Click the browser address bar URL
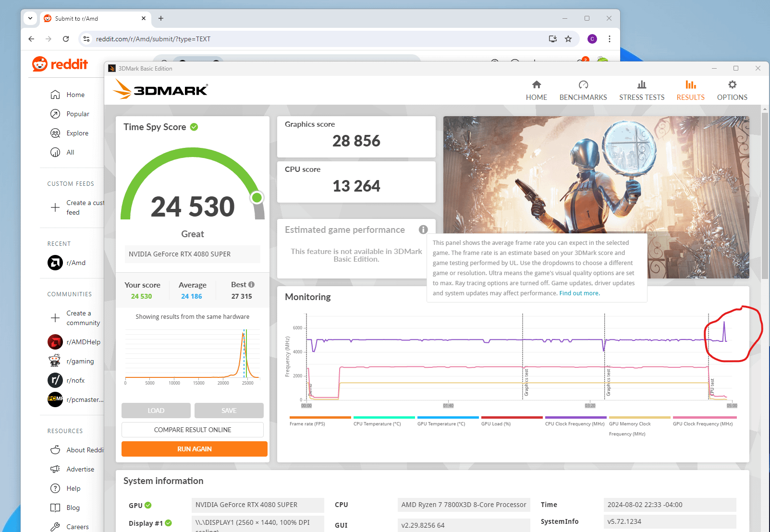 [153, 39]
